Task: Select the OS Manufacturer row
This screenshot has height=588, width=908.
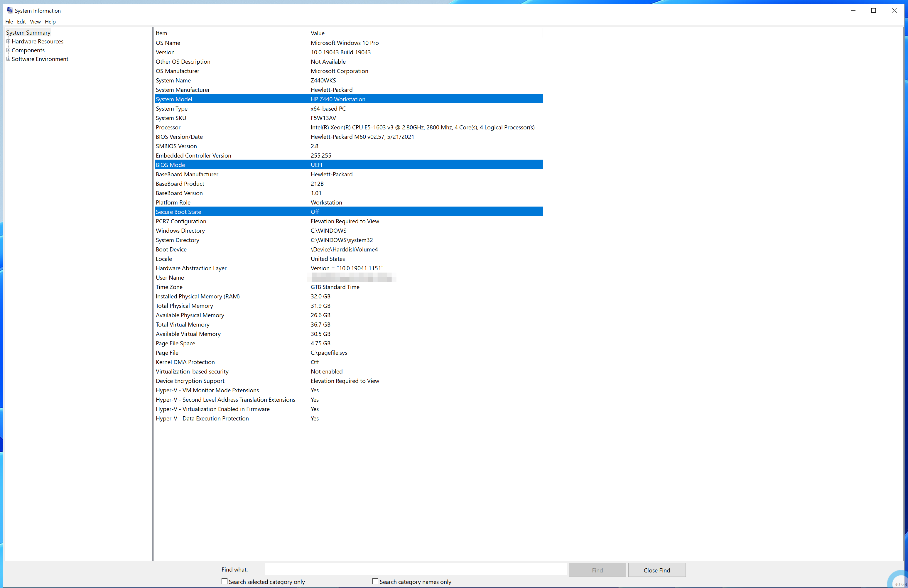Action: pyautogui.click(x=349, y=71)
